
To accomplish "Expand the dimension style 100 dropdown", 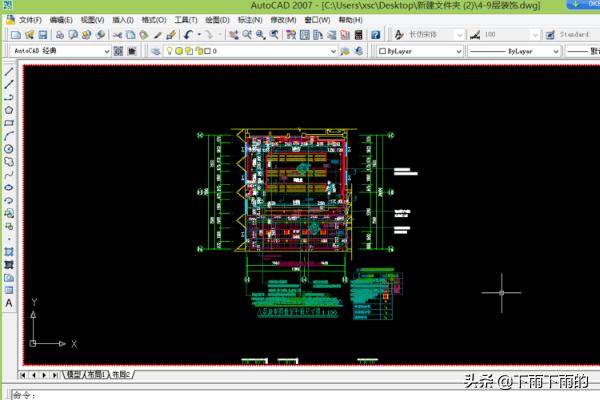I will tap(535, 35).
